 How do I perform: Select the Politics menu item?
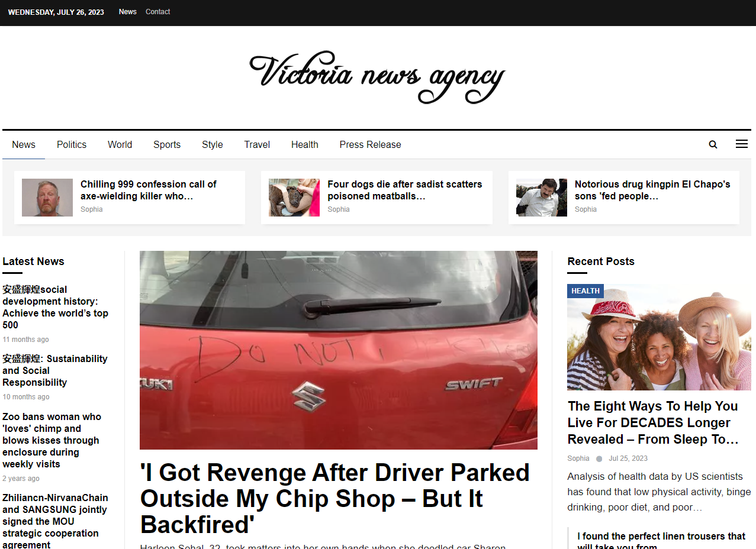pyautogui.click(x=72, y=144)
